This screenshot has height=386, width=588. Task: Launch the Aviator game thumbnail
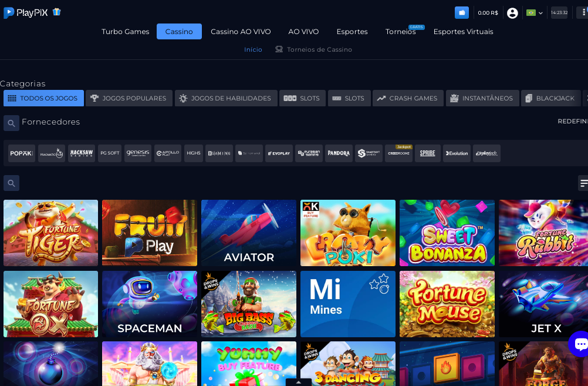coord(249,233)
